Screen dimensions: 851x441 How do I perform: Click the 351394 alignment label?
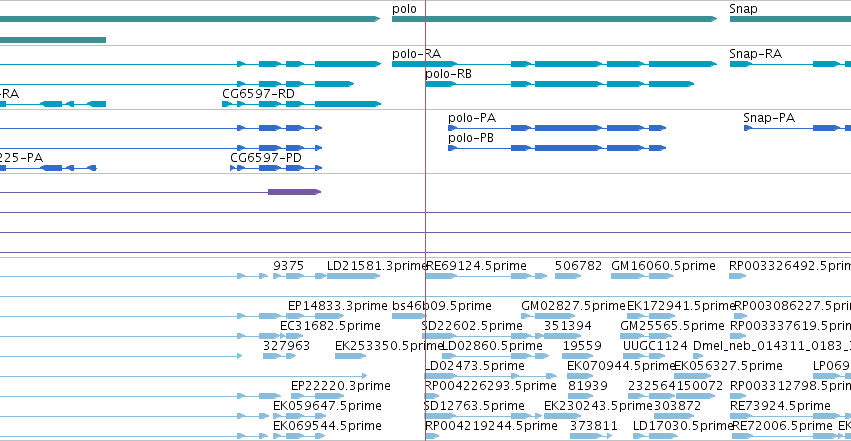tap(568, 326)
